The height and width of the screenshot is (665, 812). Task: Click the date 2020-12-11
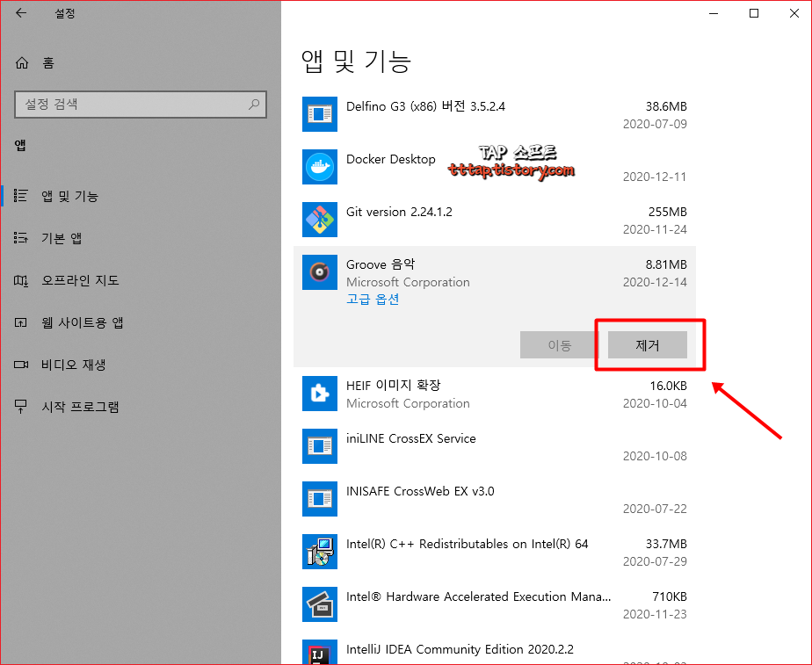tap(655, 177)
